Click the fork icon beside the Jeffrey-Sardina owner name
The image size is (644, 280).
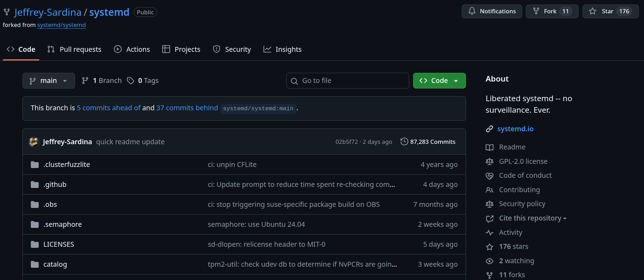click(7, 12)
